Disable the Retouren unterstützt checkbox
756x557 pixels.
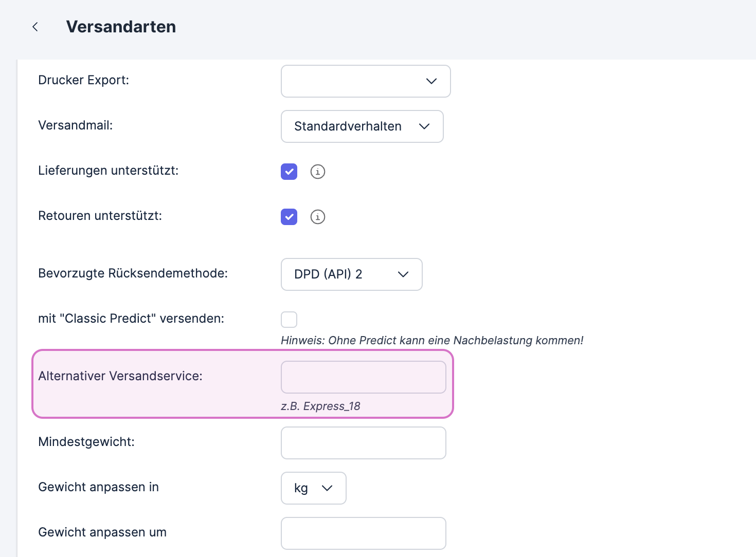pyautogui.click(x=289, y=217)
